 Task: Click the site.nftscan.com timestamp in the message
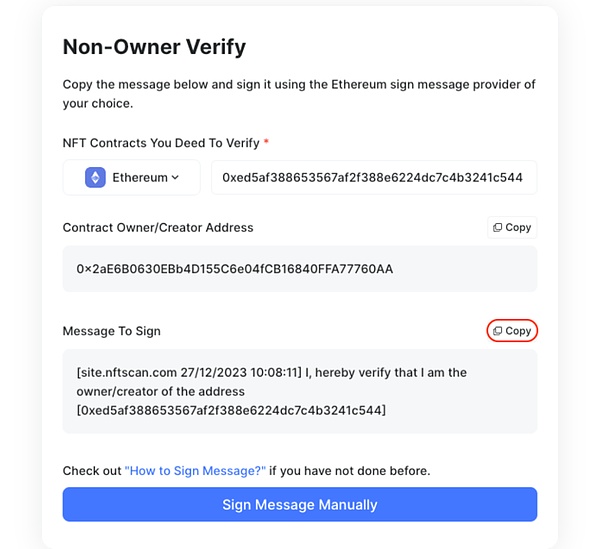tap(189, 373)
